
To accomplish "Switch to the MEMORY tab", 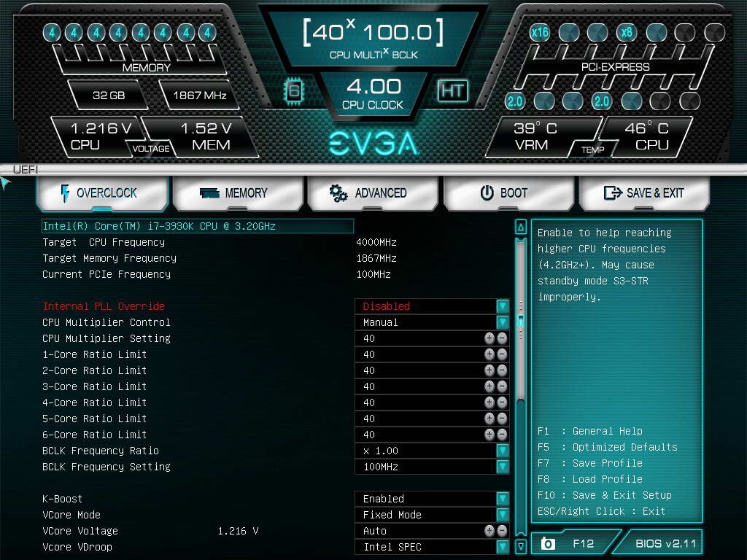I will point(238,192).
